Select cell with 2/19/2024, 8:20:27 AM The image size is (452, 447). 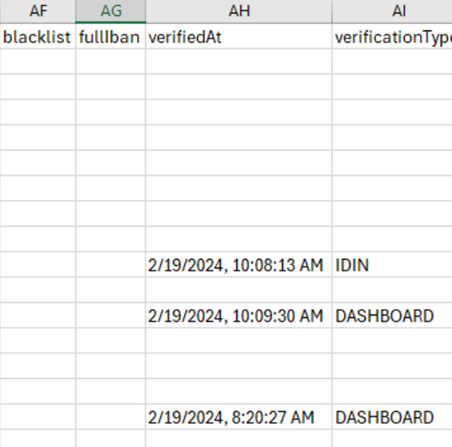[x=239, y=417]
